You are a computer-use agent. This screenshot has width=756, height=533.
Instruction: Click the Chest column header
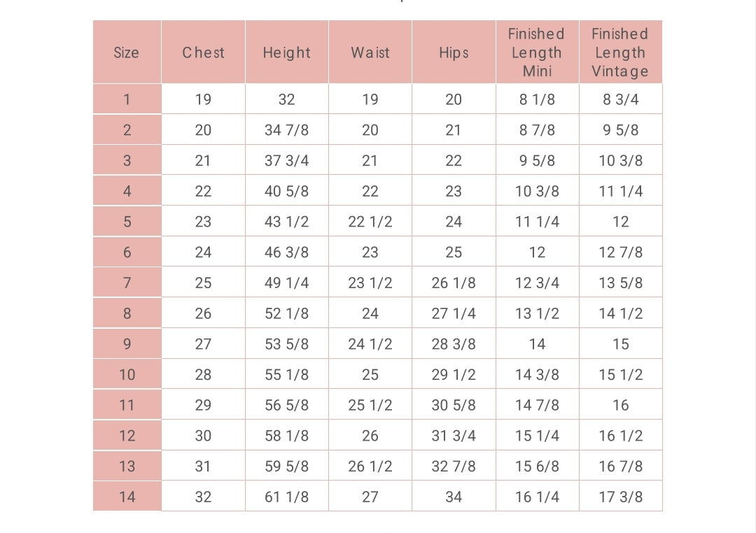pyautogui.click(x=203, y=52)
